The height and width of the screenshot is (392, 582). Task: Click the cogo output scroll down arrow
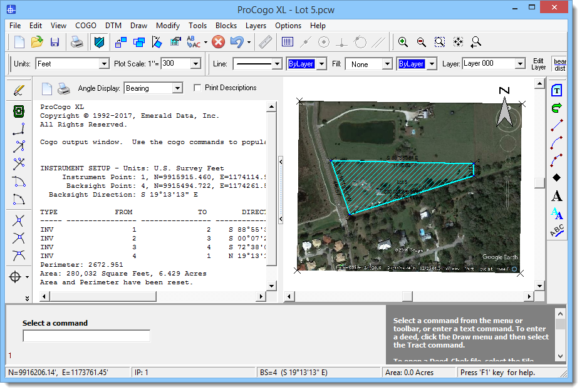272,286
